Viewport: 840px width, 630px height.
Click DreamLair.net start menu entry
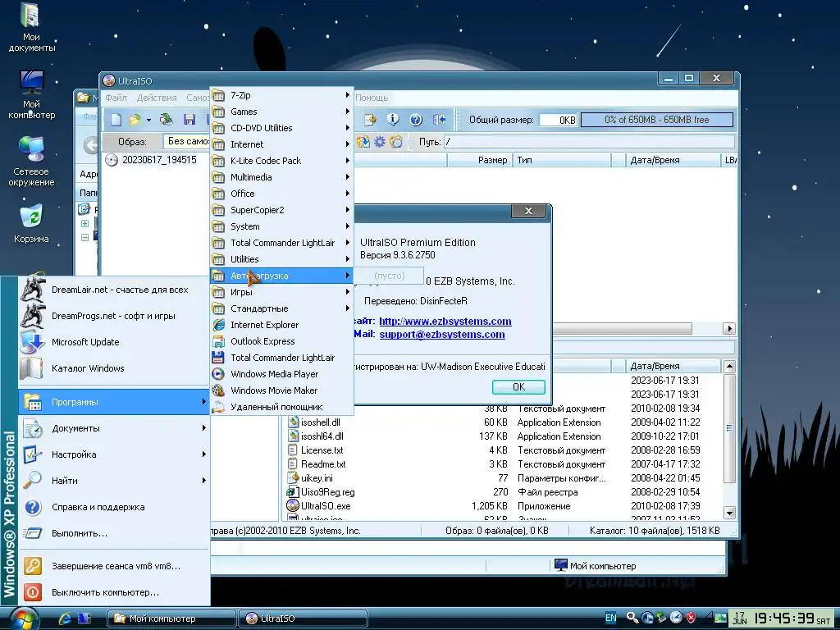pos(113,290)
